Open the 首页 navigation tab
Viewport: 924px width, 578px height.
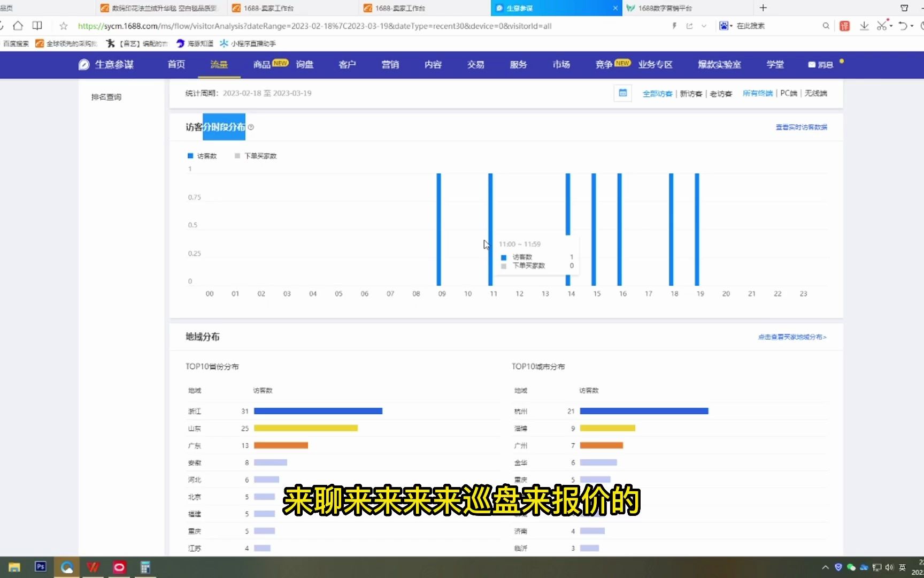point(176,65)
